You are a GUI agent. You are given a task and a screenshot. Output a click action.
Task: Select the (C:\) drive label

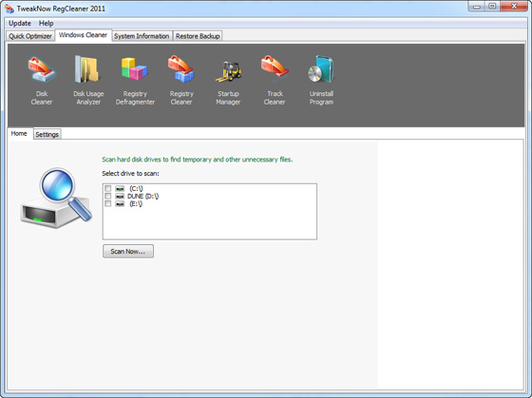click(x=136, y=188)
